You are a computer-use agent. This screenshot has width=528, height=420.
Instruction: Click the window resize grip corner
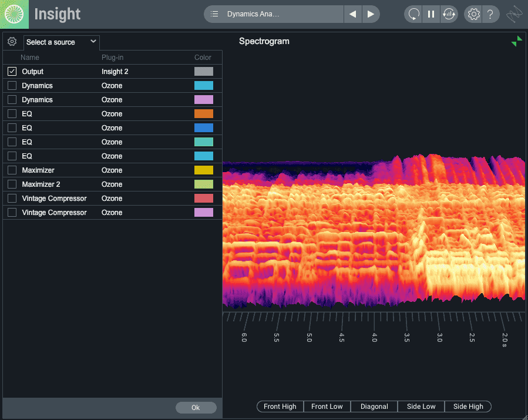tap(524, 416)
